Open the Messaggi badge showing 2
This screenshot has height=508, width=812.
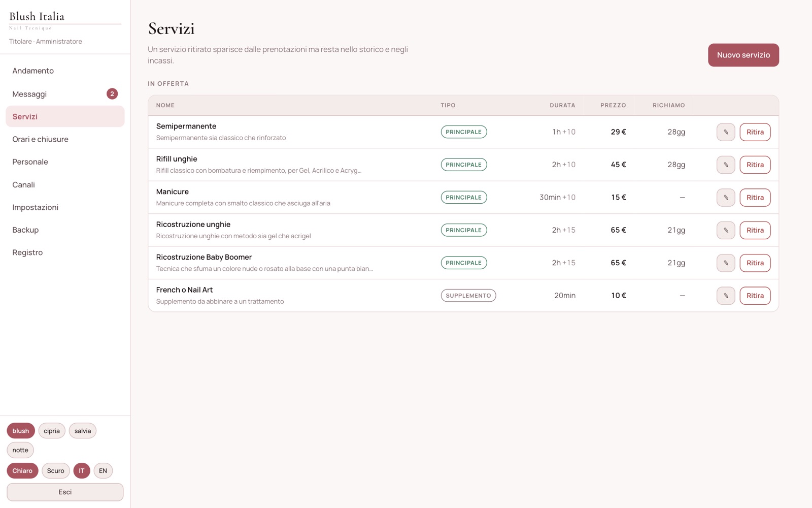pos(112,94)
